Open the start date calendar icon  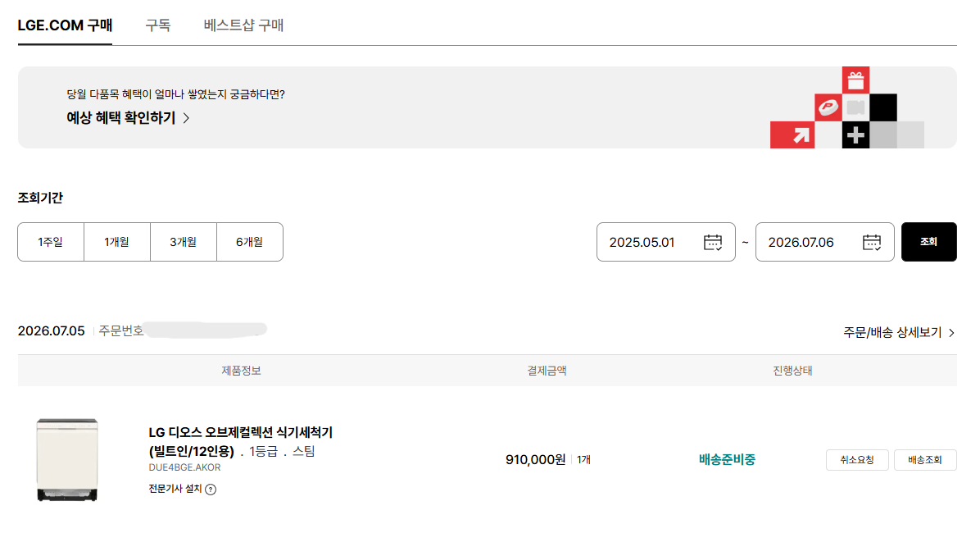pyautogui.click(x=713, y=242)
